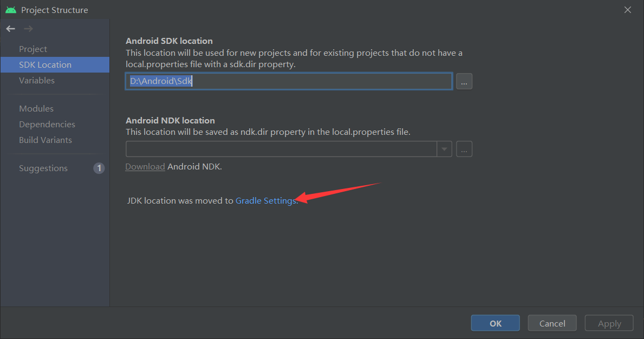Click the text 'JDK location was moved to'
This screenshot has height=339, width=644.
(x=180, y=201)
